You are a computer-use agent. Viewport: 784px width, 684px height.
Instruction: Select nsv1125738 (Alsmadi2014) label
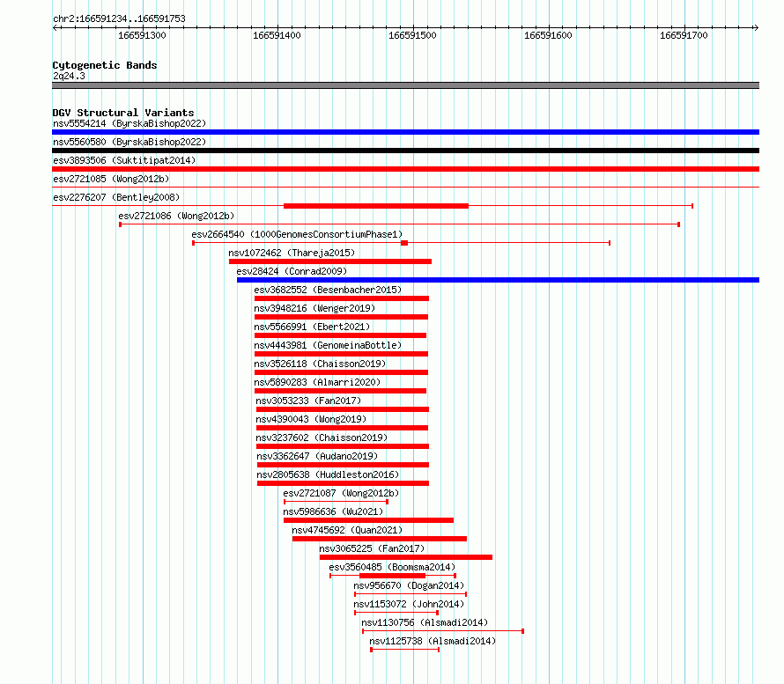[x=433, y=641]
